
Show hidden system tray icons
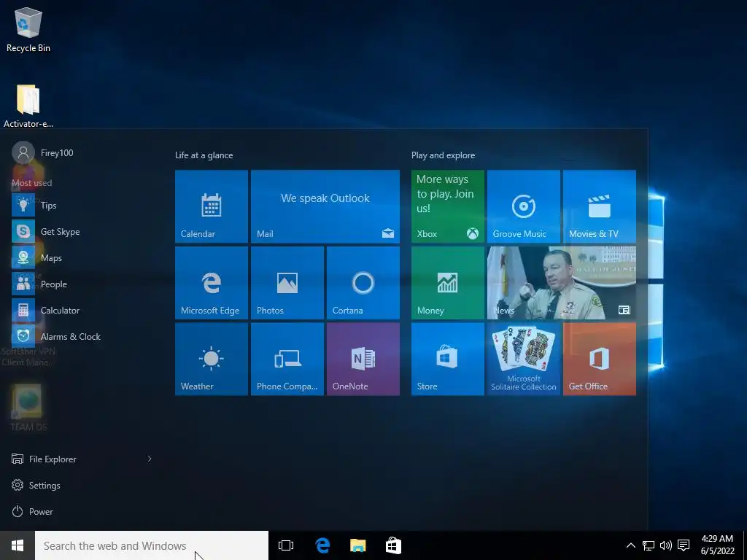[x=630, y=545]
